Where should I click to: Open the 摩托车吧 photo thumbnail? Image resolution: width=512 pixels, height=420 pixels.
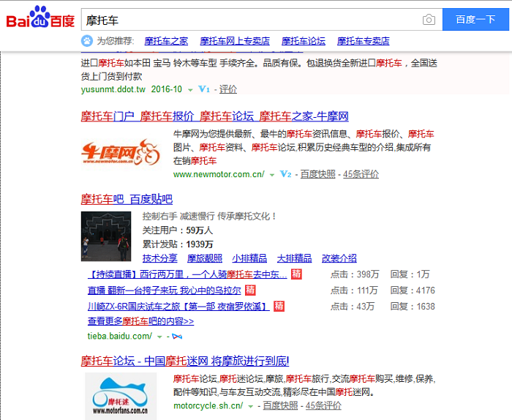[x=106, y=236]
